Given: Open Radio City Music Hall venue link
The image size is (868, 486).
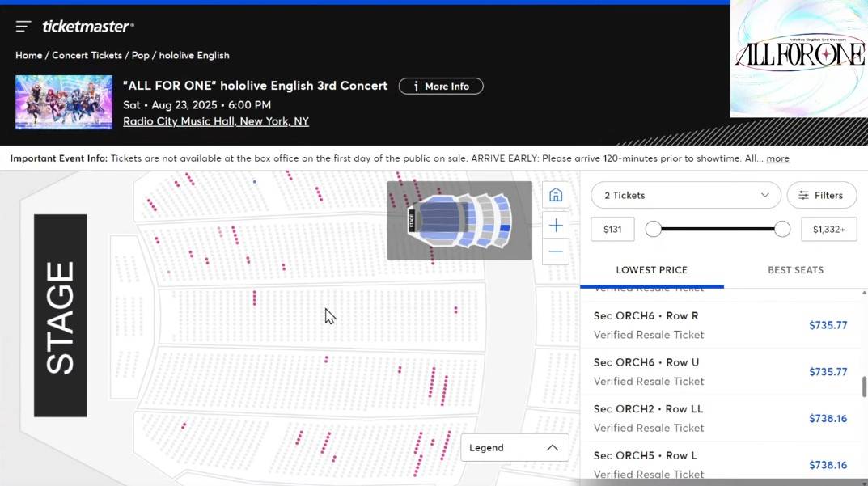Looking at the screenshot, I should click(216, 121).
